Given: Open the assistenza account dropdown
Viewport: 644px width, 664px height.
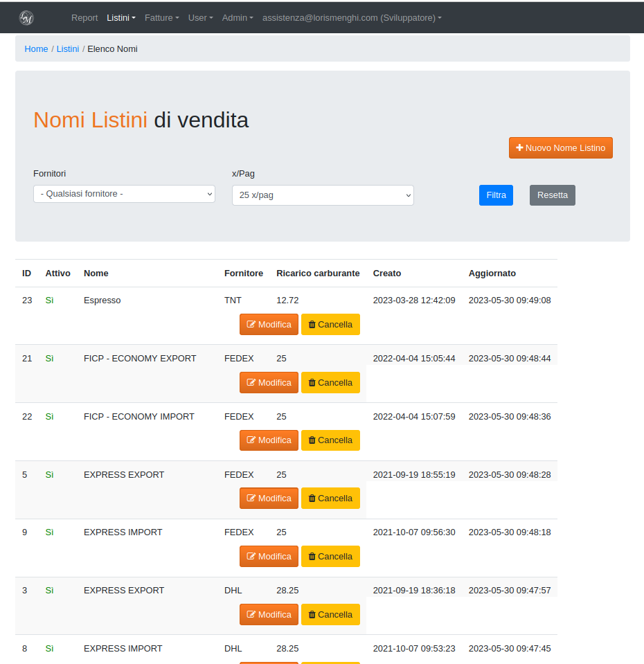Looking at the screenshot, I should click(x=351, y=18).
